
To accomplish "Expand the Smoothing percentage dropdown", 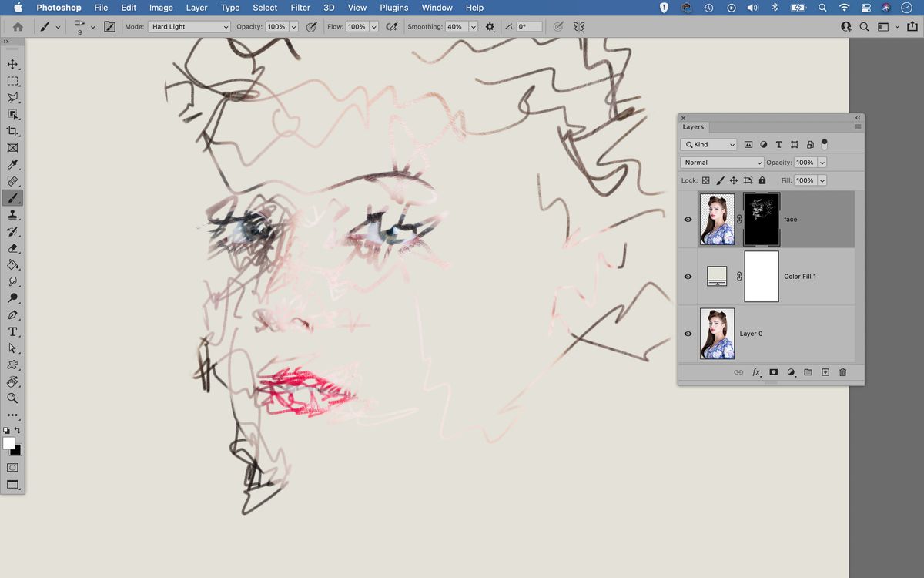I will (x=471, y=26).
